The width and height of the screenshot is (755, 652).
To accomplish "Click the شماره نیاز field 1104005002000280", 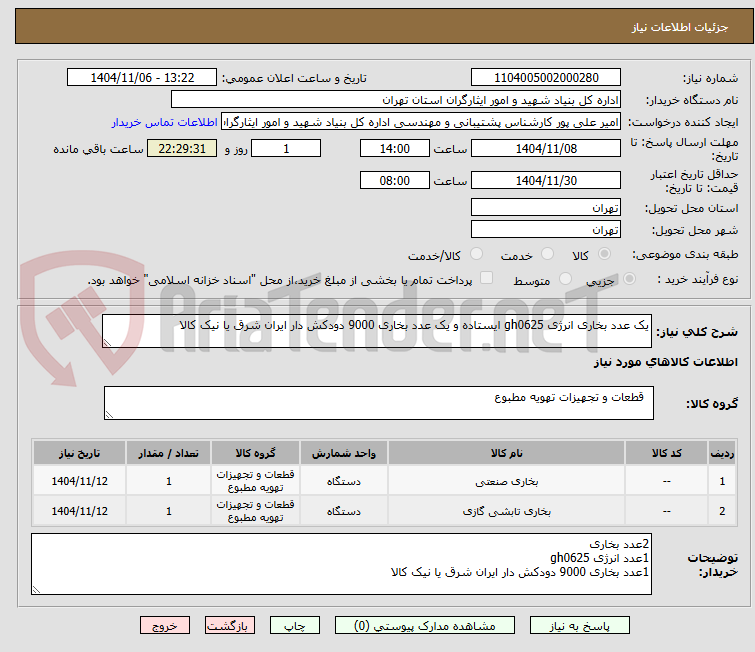I will pos(546,78).
